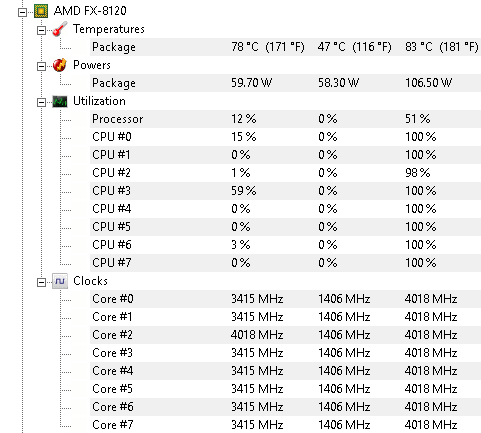Select the CPU #0 row

point(285,137)
